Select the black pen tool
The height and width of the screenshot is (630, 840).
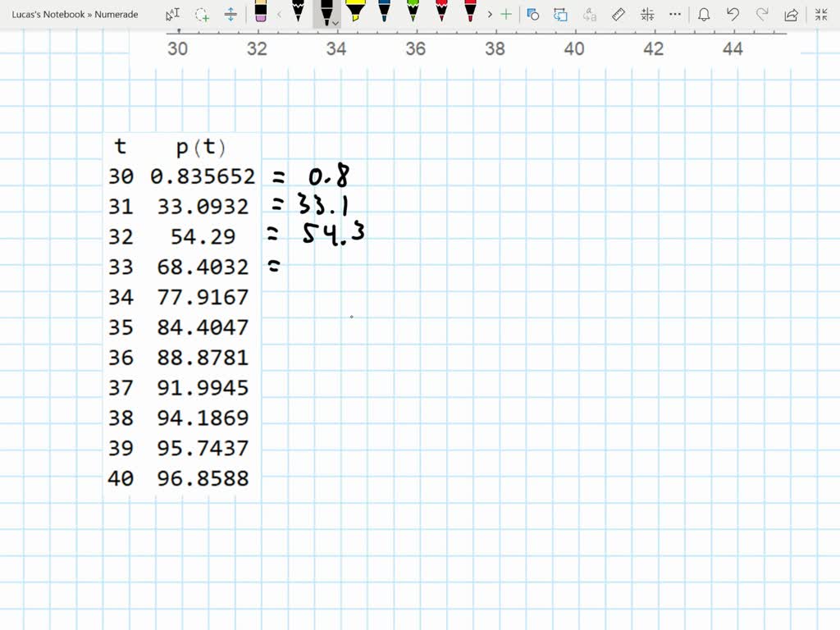coord(328,14)
